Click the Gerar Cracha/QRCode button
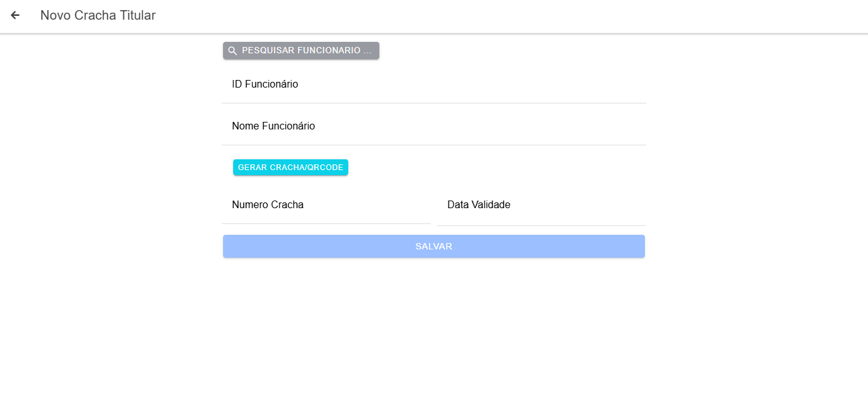Viewport: 868px width, 403px height. tap(290, 168)
